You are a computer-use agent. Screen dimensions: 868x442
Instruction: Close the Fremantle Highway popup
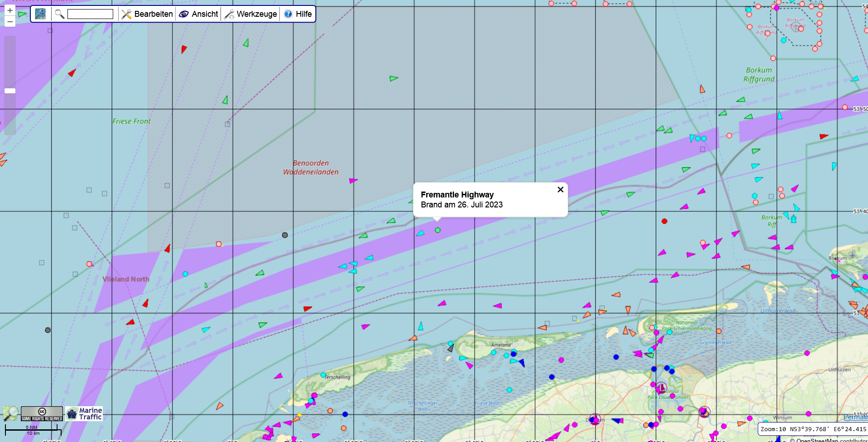coord(560,190)
